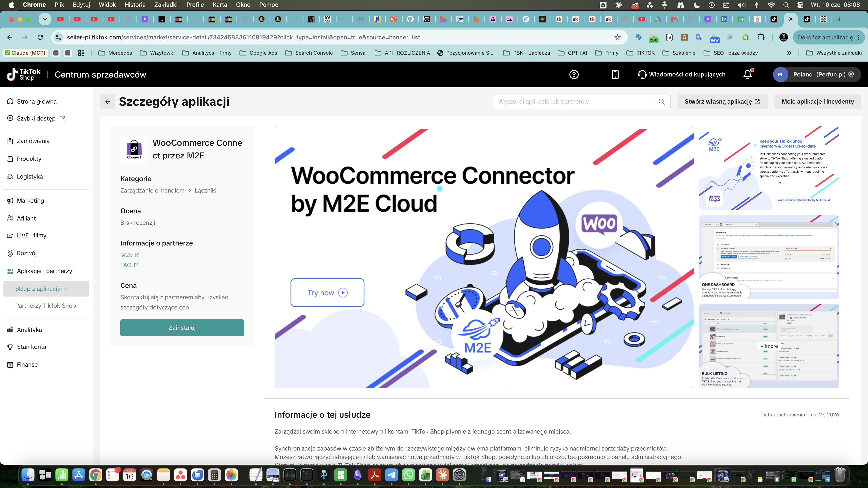Click Stwórz własną aplikację
This screenshot has width=868, height=488.
point(722,102)
